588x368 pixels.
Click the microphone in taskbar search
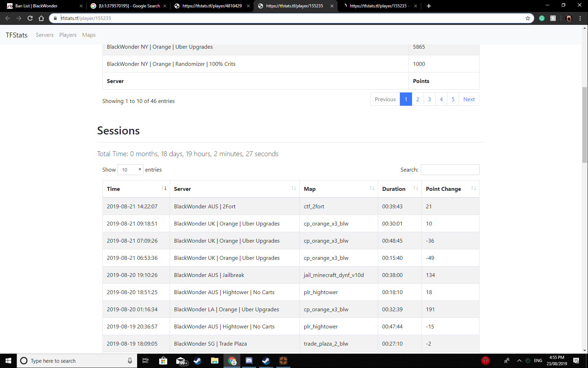tap(130, 361)
